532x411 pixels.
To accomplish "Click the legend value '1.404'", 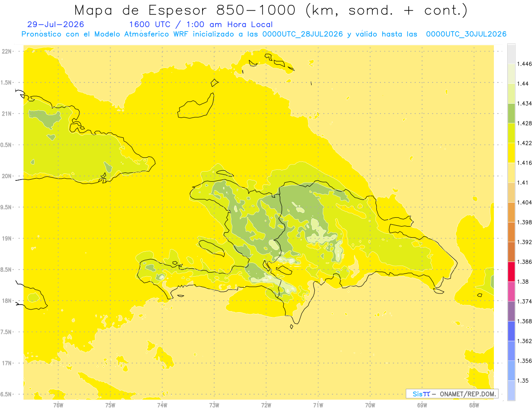I will click(524, 202).
